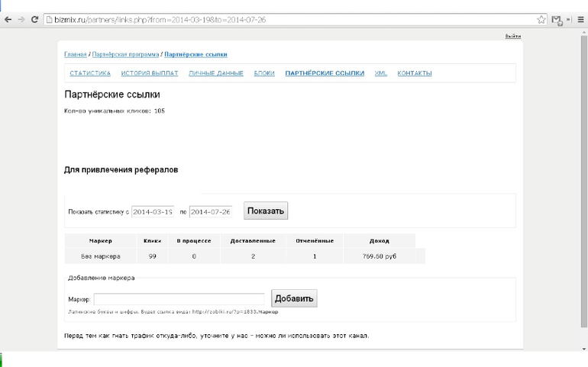The height and width of the screenshot is (367, 588).
Task: Click the Выйти logout link
Action: coord(513,37)
